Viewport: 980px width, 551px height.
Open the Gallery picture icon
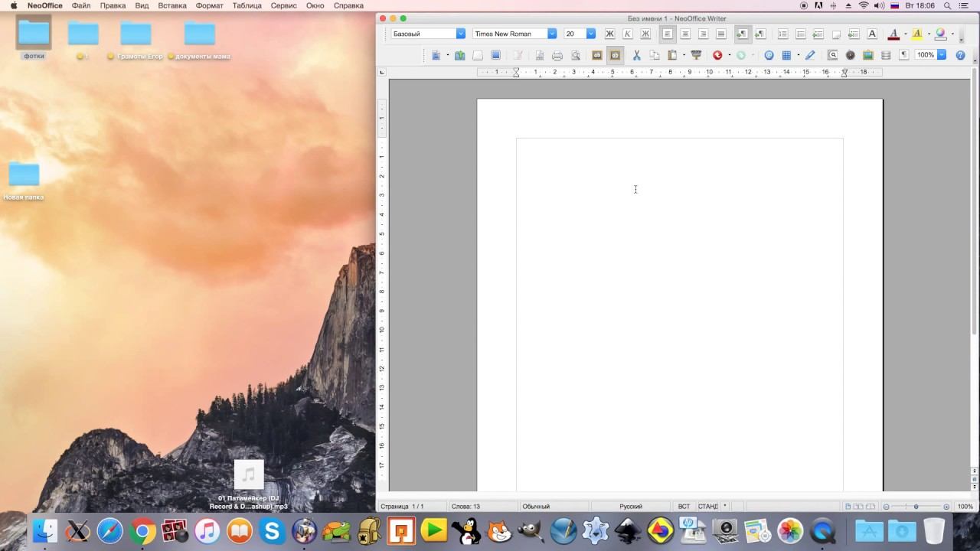pos(868,55)
